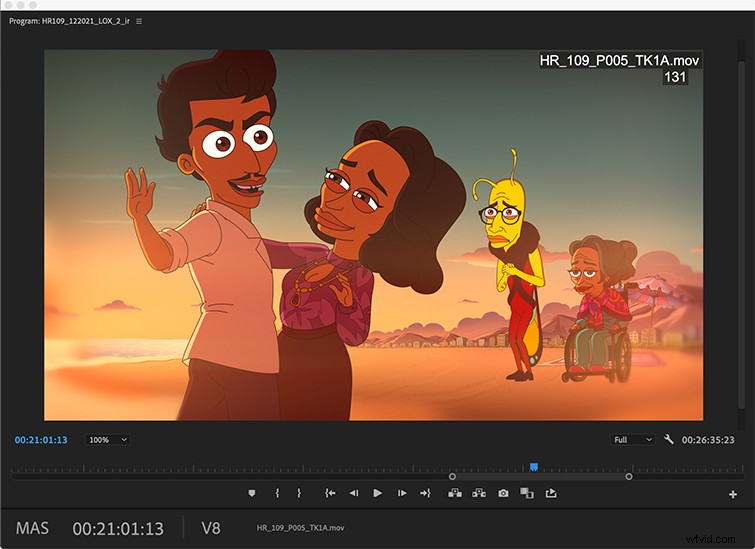Click the Extract button icon
This screenshot has height=549, width=755.
click(479, 493)
